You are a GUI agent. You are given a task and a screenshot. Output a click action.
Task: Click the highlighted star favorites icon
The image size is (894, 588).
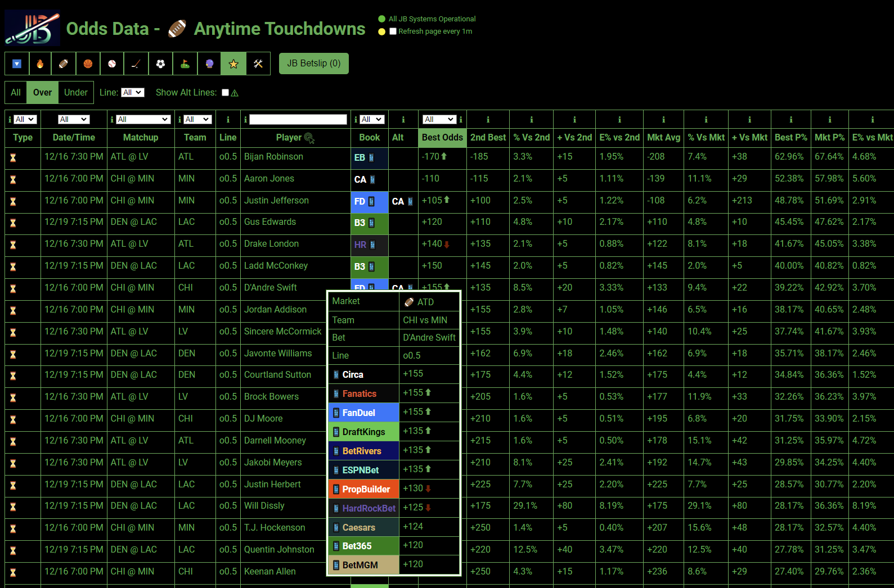[233, 64]
